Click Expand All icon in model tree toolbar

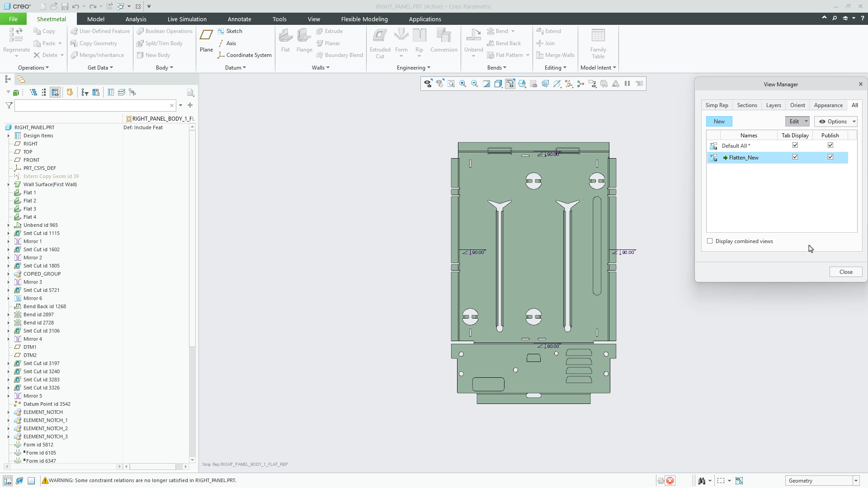click(x=33, y=92)
